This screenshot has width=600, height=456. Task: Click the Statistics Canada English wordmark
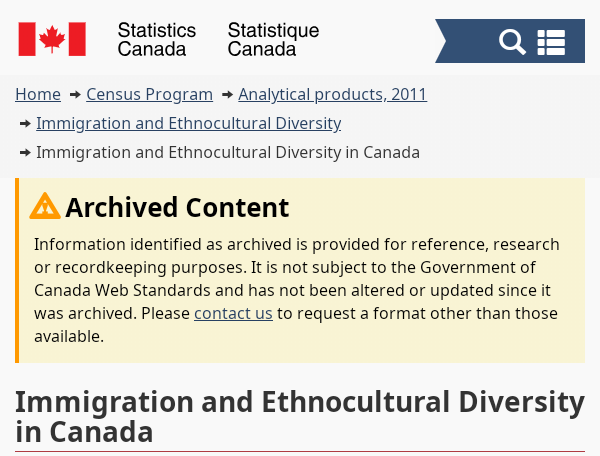tap(157, 39)
